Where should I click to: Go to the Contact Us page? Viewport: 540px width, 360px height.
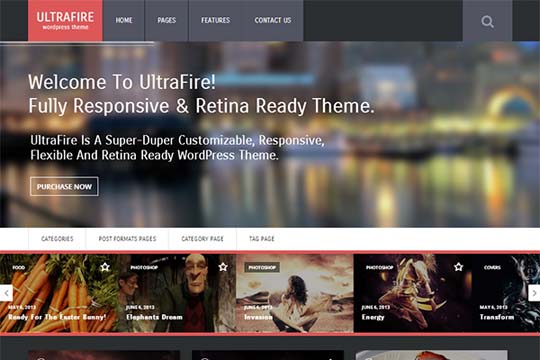pyautogui.click(x=273, y=20)
